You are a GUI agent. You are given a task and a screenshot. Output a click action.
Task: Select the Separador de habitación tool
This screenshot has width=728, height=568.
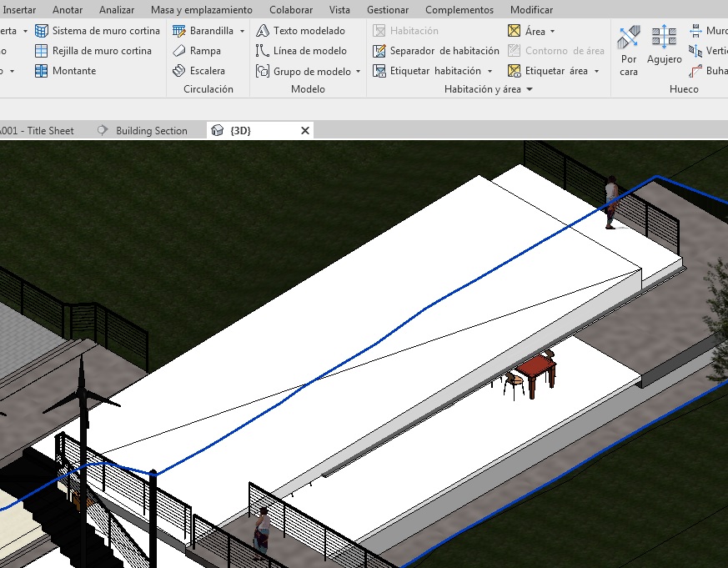point(435,51)
